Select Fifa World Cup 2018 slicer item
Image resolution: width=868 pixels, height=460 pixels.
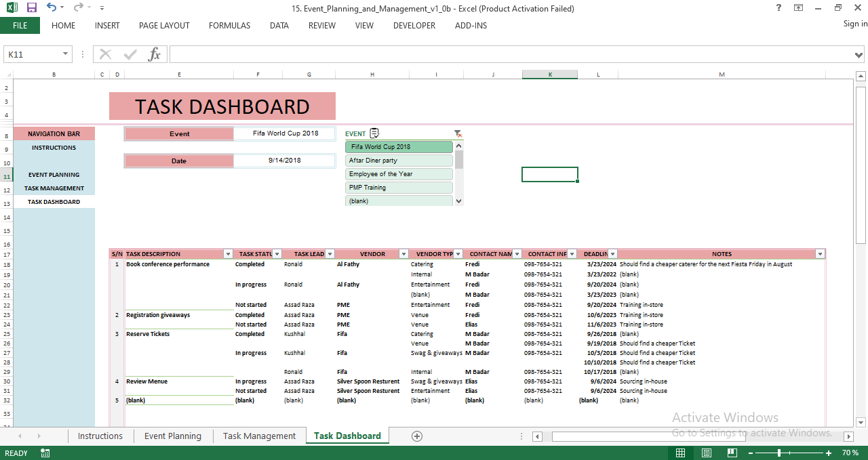click(399, 147)
